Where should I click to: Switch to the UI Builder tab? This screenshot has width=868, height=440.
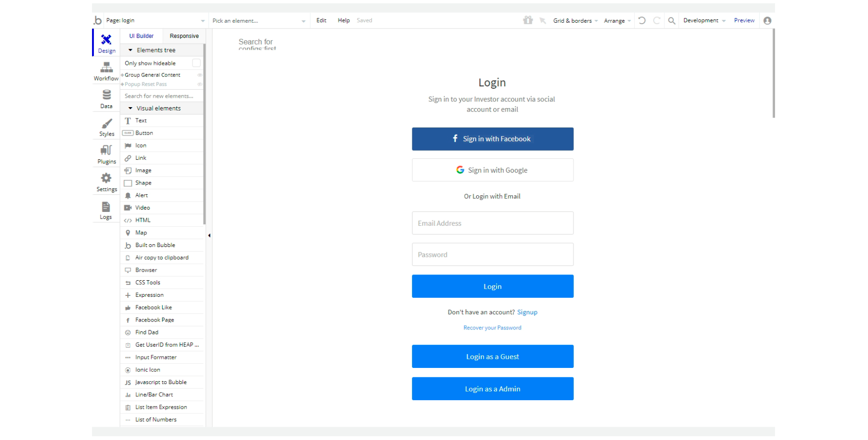141,36
